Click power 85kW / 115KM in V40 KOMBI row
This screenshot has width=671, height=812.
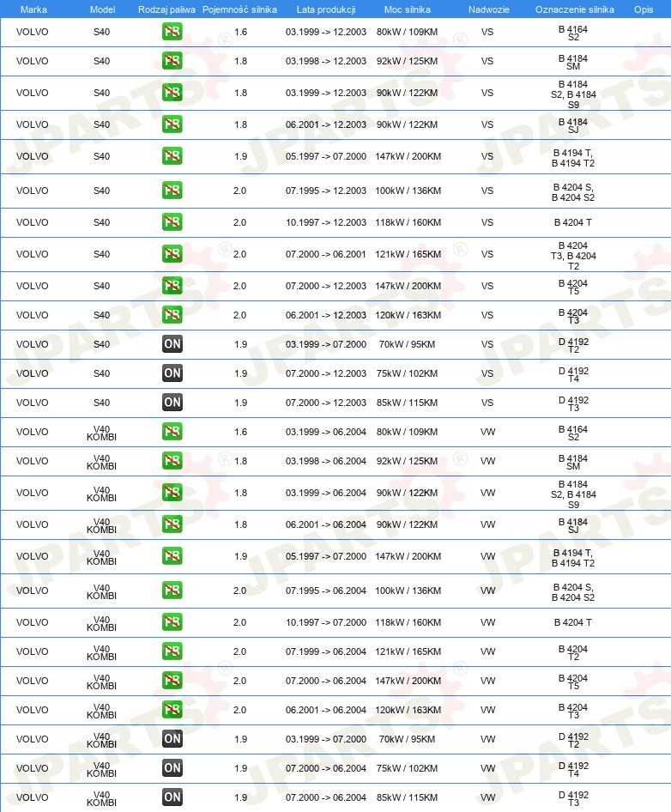(407, 797)
